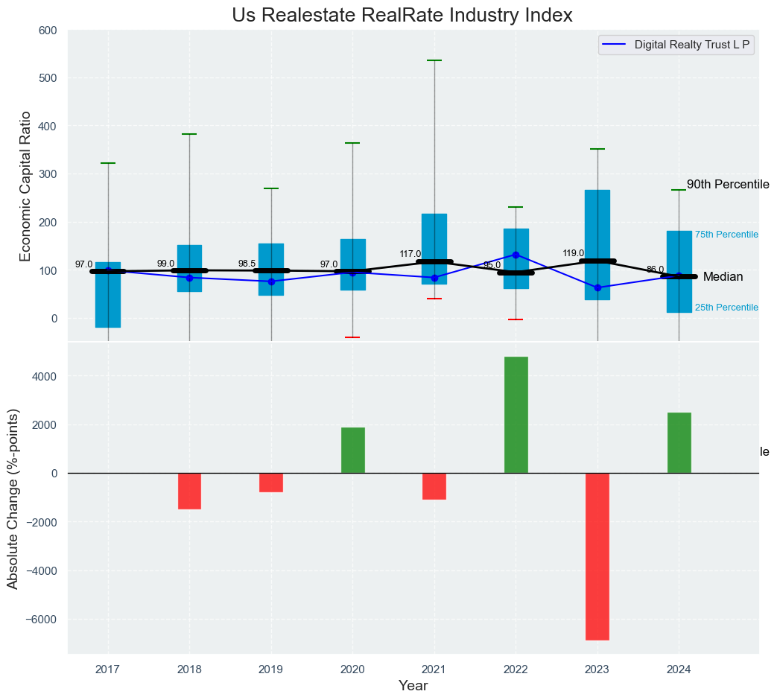Click the large red 2023 change bar
777x700 pixels.
(597, 556)
